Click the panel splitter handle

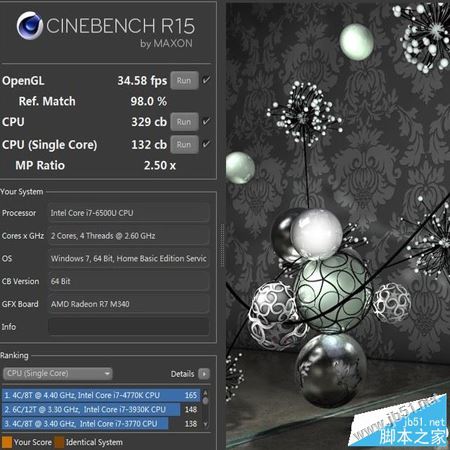[222, 245]
